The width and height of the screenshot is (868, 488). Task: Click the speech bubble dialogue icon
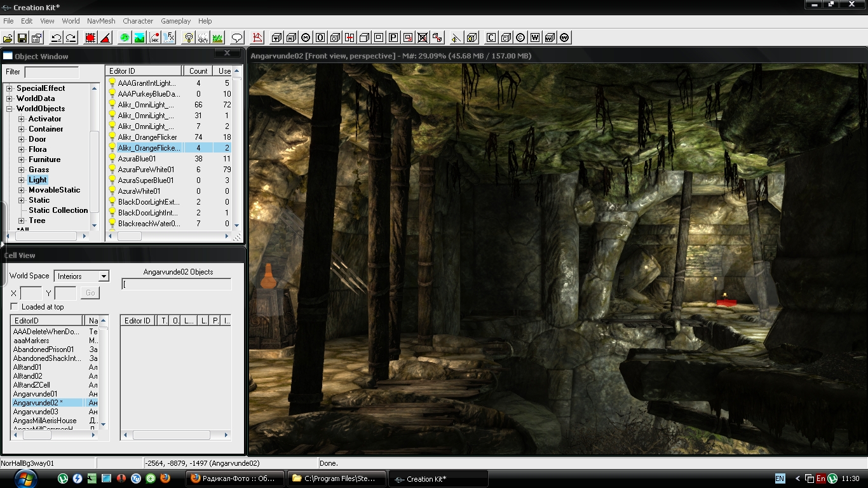pyautogui.click(x=237, y=37)
